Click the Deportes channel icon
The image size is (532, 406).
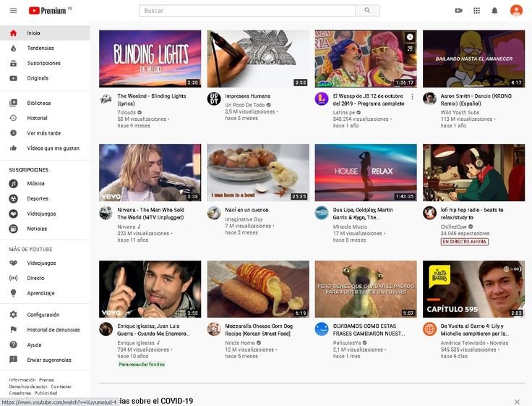(x=13, y=198)
